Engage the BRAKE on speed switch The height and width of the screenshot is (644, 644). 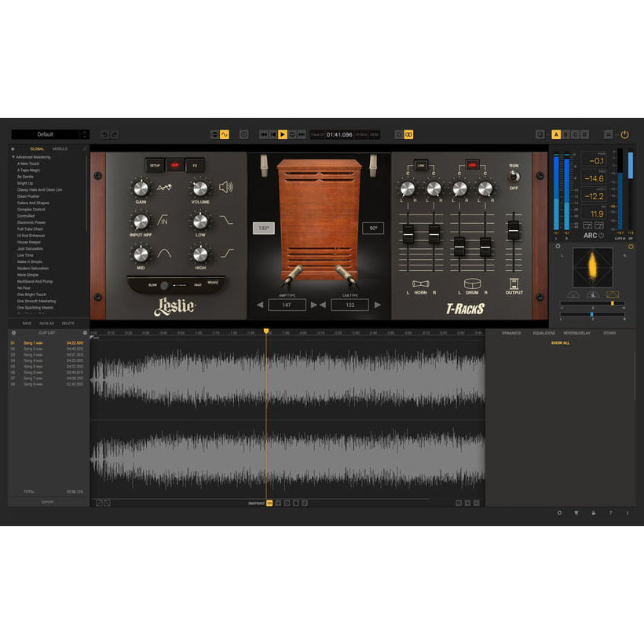click(213, 283)
